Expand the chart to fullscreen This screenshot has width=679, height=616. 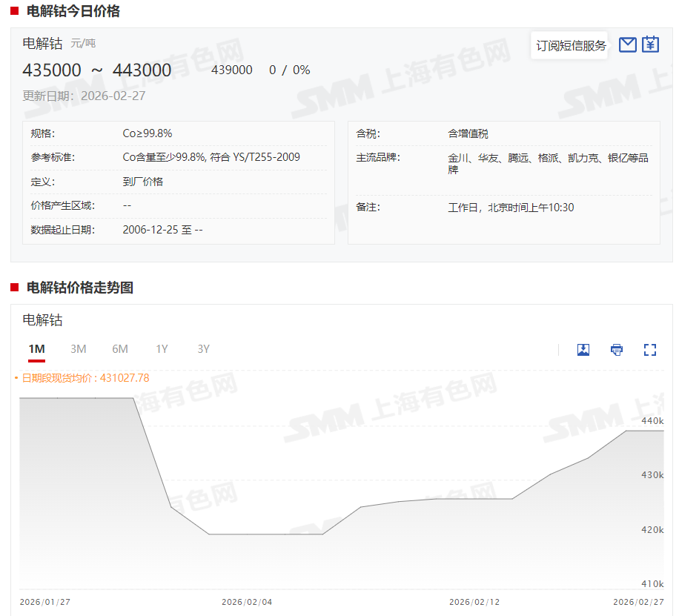650,350
